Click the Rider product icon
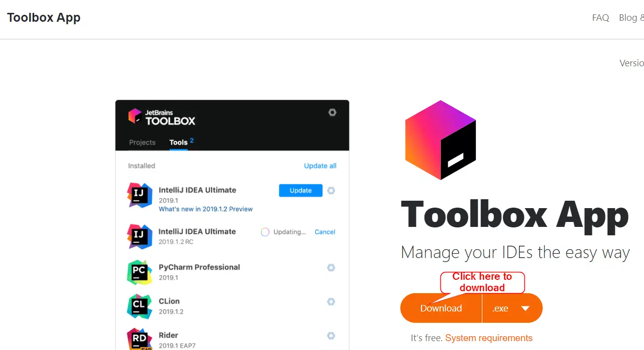 tap(139, 340)
